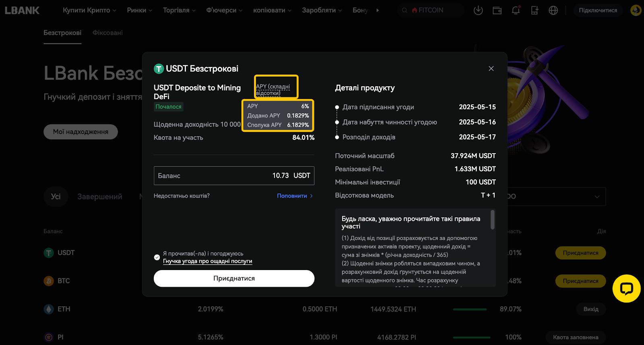
Task: Open the download app icon
Action: (478, 10)
